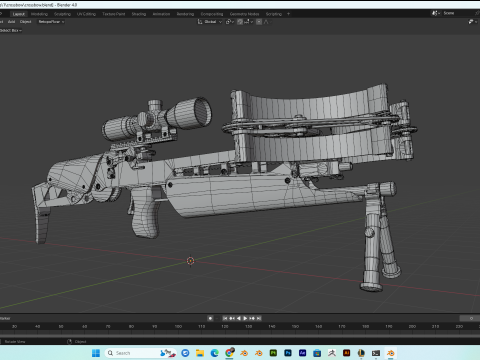This screenshot has width=480, height=360.
Task: Open Microsoft Edge from the taskbar
Action: (215, 353)
